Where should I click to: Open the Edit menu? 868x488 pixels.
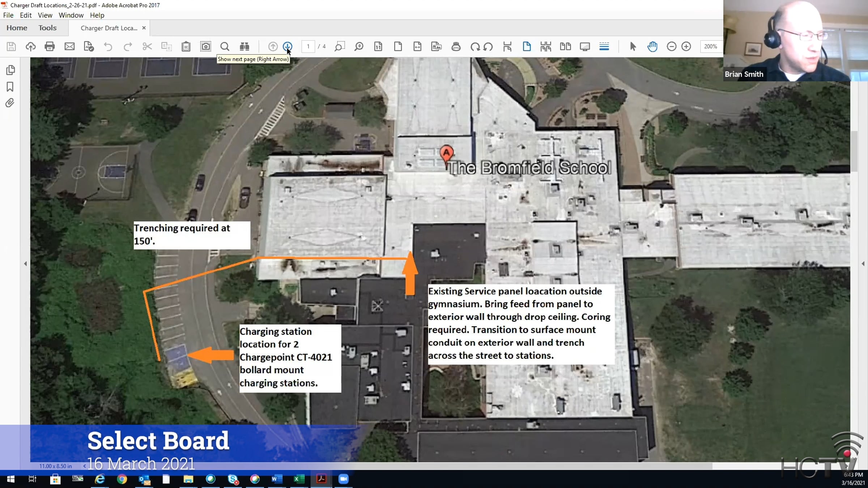click(x=26, y=15)
